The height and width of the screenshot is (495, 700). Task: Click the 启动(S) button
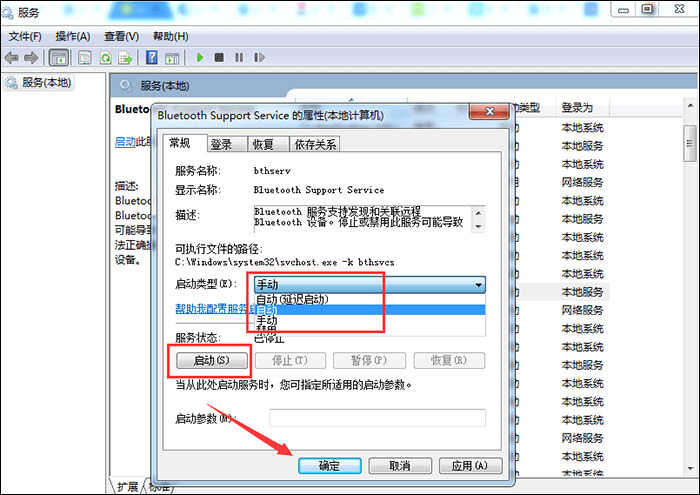click(212, 360)
